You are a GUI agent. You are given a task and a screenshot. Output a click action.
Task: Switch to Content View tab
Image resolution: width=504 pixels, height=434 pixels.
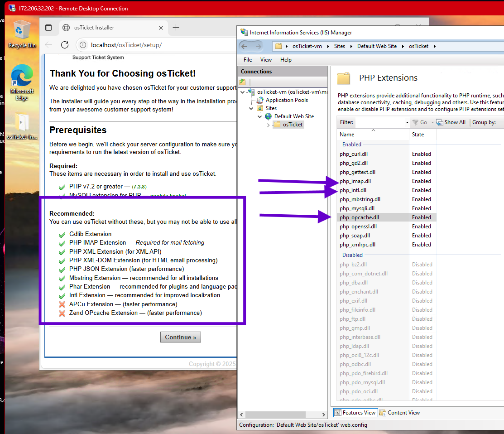pos(399,413)
